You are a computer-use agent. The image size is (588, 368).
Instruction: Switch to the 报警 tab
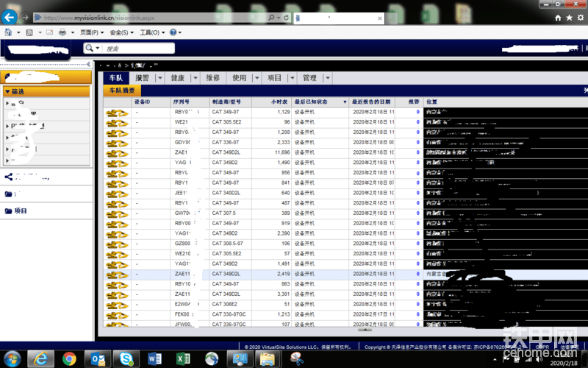tap(142, 78)
